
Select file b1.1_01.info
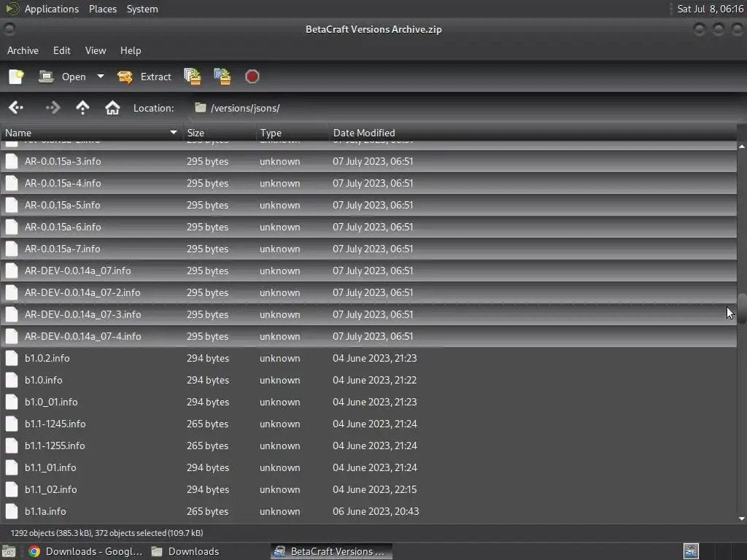click(368, 467)
